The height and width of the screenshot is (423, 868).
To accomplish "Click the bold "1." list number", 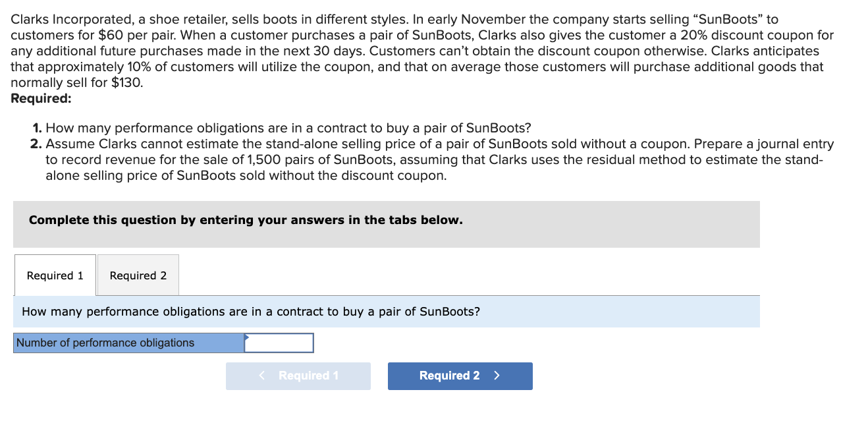I will click(37, 128).
